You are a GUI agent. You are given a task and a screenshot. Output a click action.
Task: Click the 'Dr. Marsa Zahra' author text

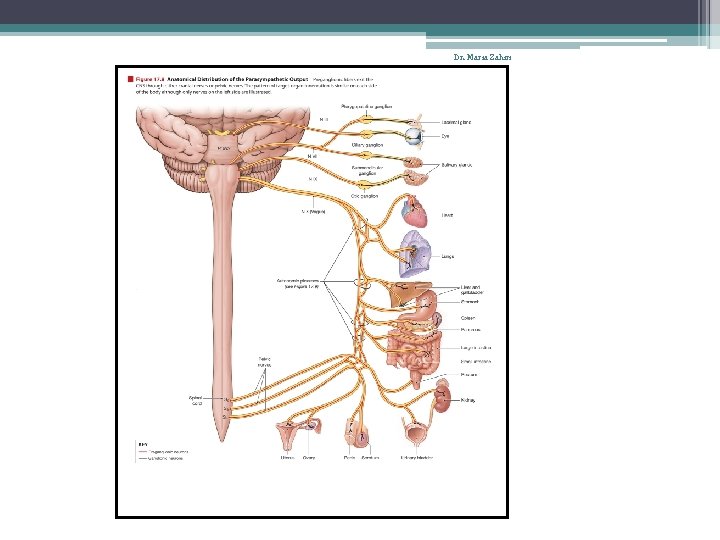[482, 57]
